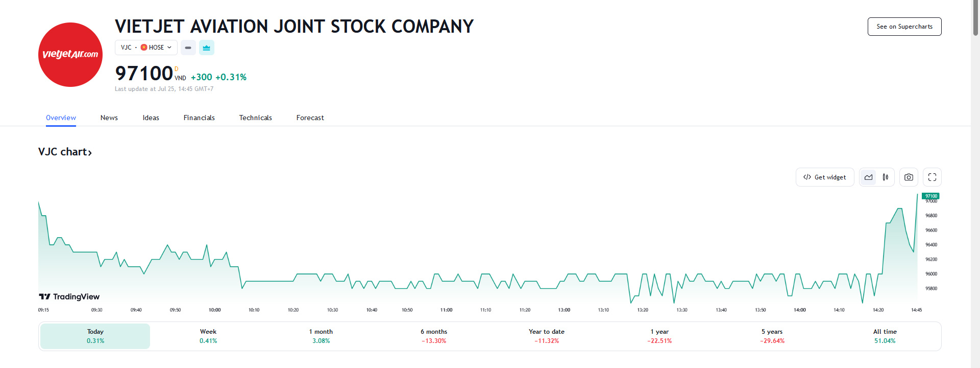Click the See on Supercharts button
This screenshot has width=980, height=368.
[x=904, y=27]
